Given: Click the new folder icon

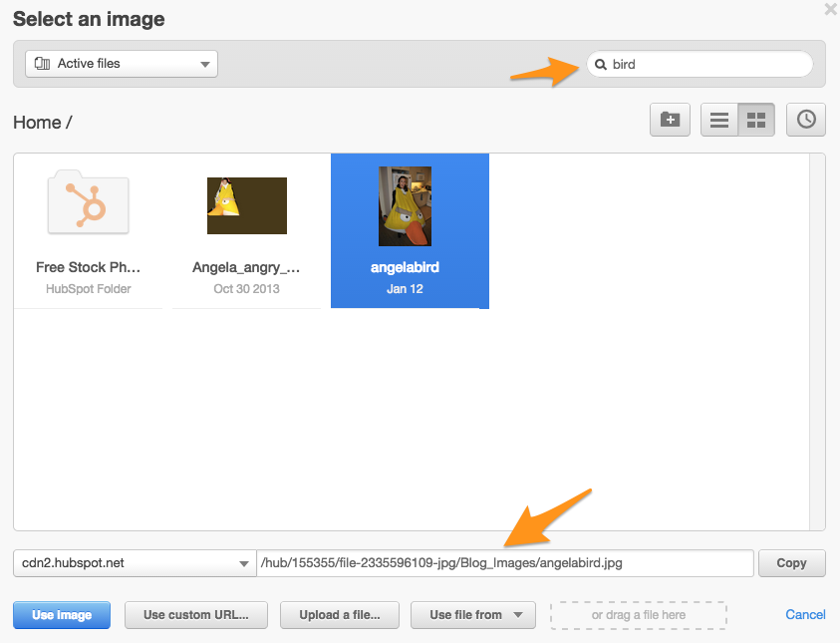Looking at the screenshot, I should [671, 120].
